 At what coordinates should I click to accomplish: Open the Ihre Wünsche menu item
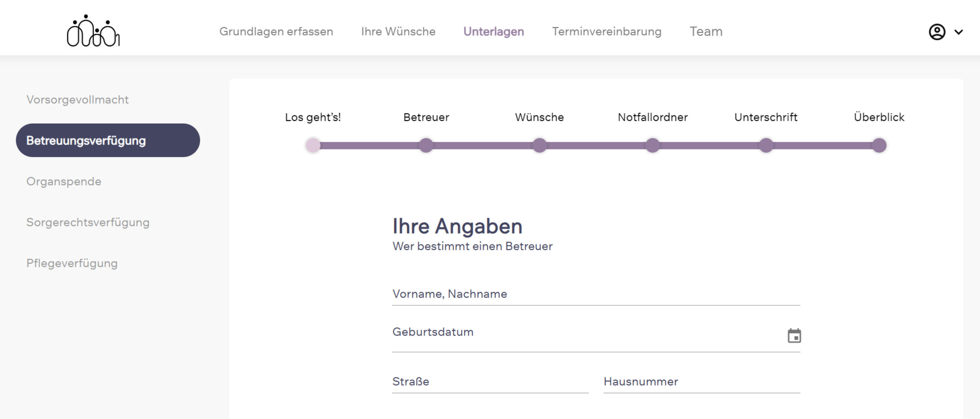(x=398, y=31)
